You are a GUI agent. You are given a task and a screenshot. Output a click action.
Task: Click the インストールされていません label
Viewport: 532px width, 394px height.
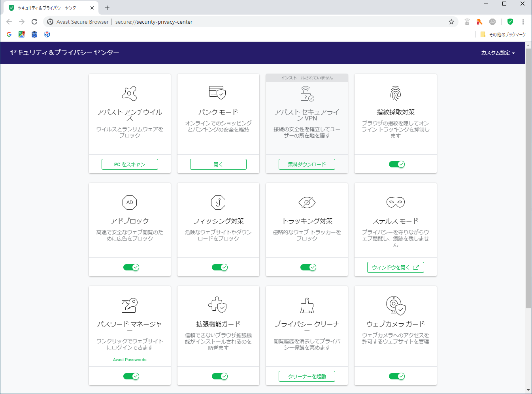tap(307, 78)
